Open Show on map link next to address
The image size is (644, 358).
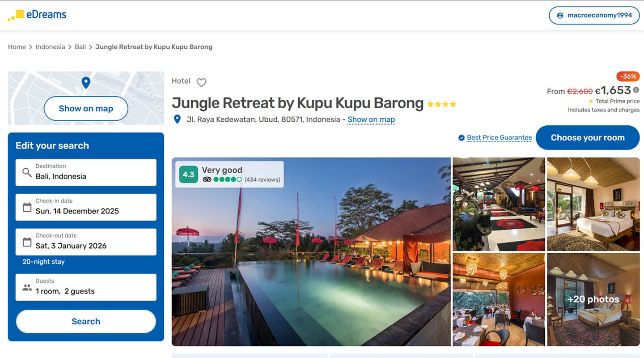pos(371,119)
